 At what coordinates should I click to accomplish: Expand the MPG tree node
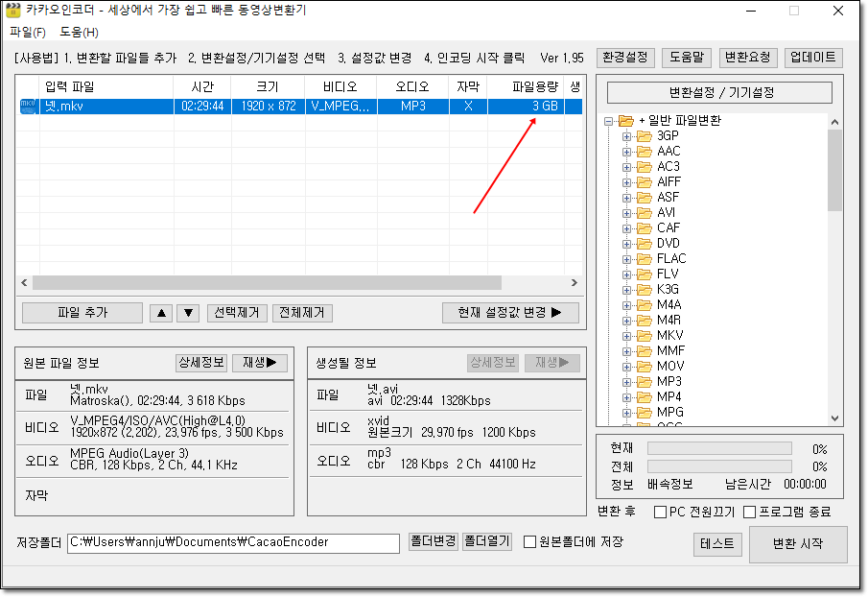pos(626,413)
